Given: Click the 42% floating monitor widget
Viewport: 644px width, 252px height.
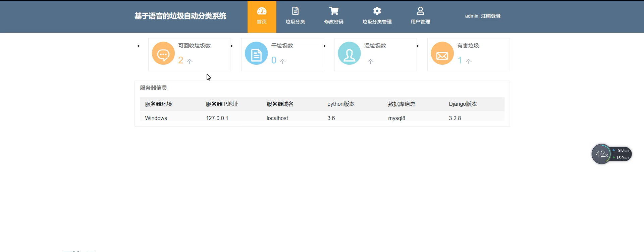Looking at the screenshot, I should [x=601, y=154].
